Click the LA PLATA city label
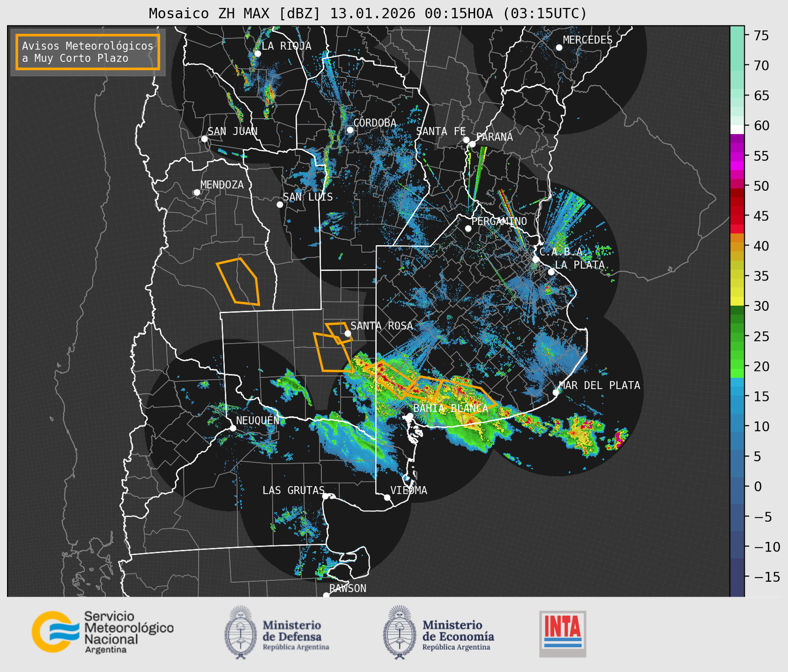The width and height of the screenshot is (788, 672). click(x=580, y=265)
